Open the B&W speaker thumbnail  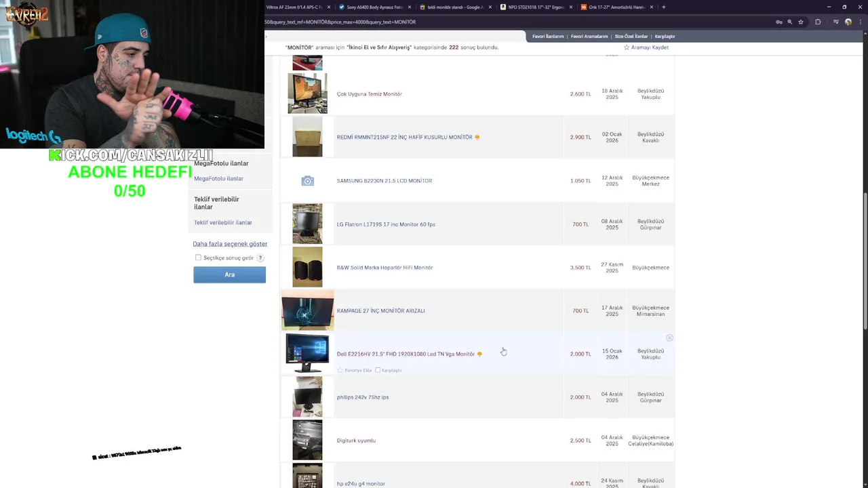tap(307, 267)
